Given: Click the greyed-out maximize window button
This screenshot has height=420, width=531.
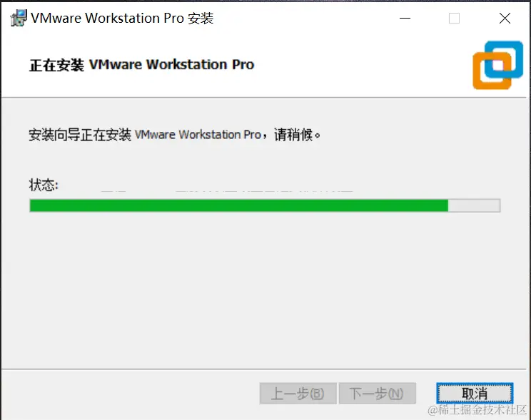Looking at the screenshot, I should tap(454, 18).
